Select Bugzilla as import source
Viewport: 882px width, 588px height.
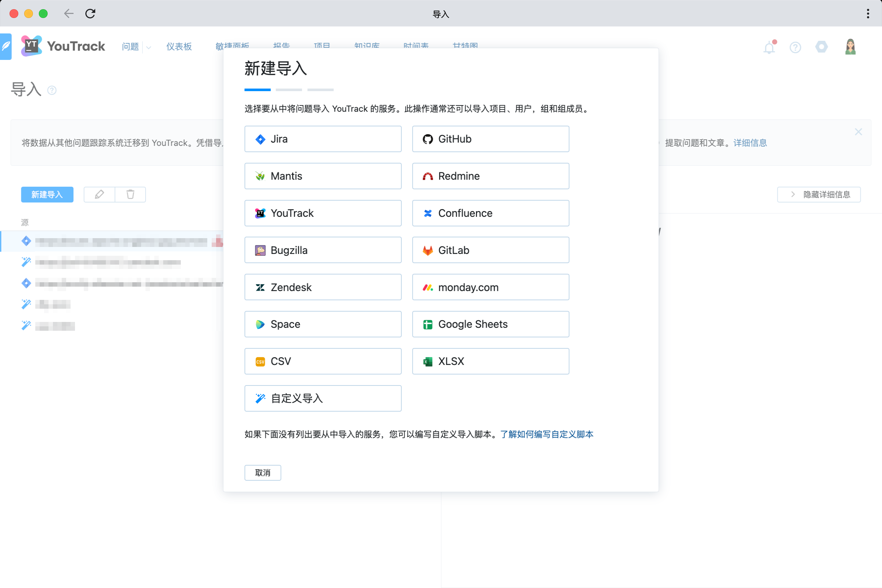pyautogui.click(x=323, y=250)
